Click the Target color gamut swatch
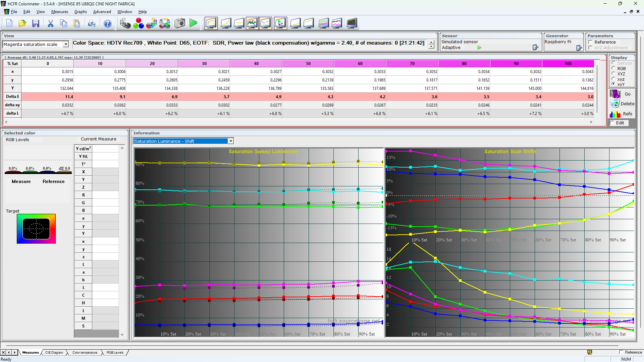 36,229
